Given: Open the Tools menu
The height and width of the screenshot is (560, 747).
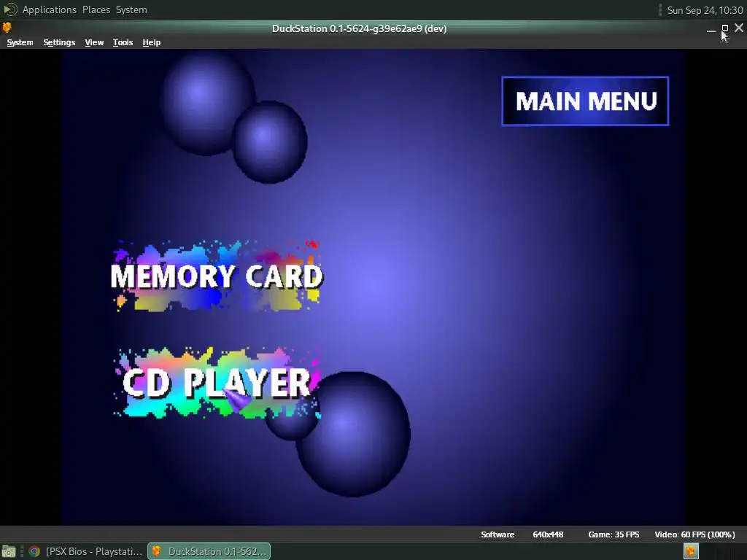Looking at the screenshot, I should [123, 42].
